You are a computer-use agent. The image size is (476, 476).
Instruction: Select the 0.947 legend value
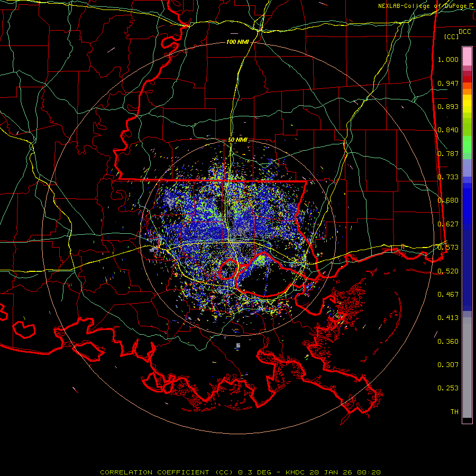click(x=448, y=83)
